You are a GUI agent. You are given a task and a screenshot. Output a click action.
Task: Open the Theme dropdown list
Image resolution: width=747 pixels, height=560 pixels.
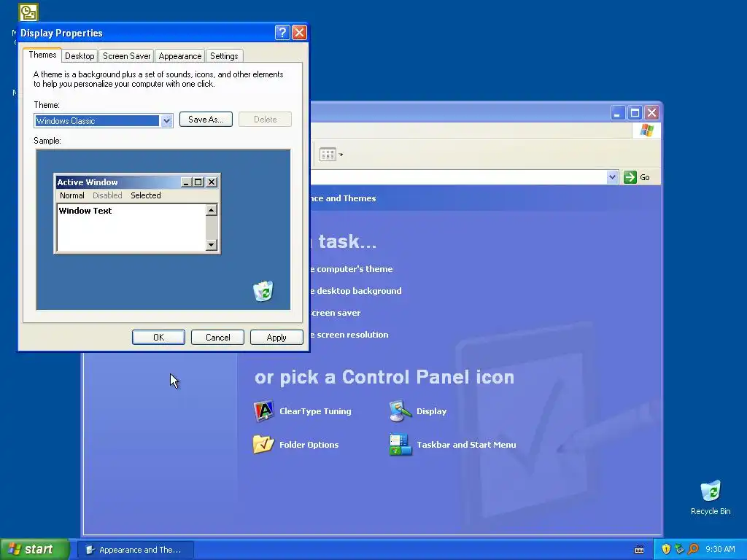pyautogui.click(x=166, y=121)
